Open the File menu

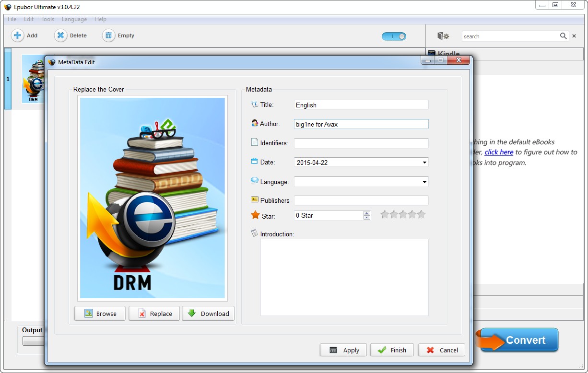[x=12, y=19]
